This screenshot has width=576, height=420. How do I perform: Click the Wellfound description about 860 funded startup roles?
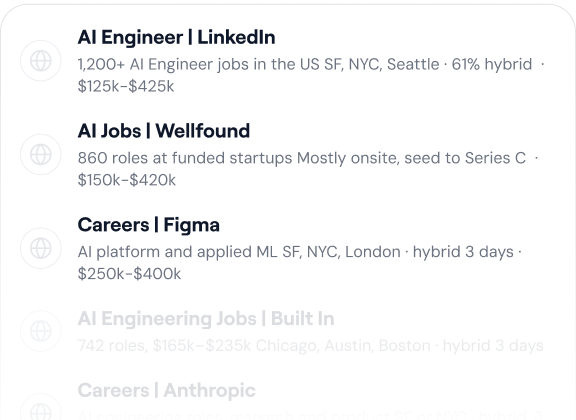point(308,169)
